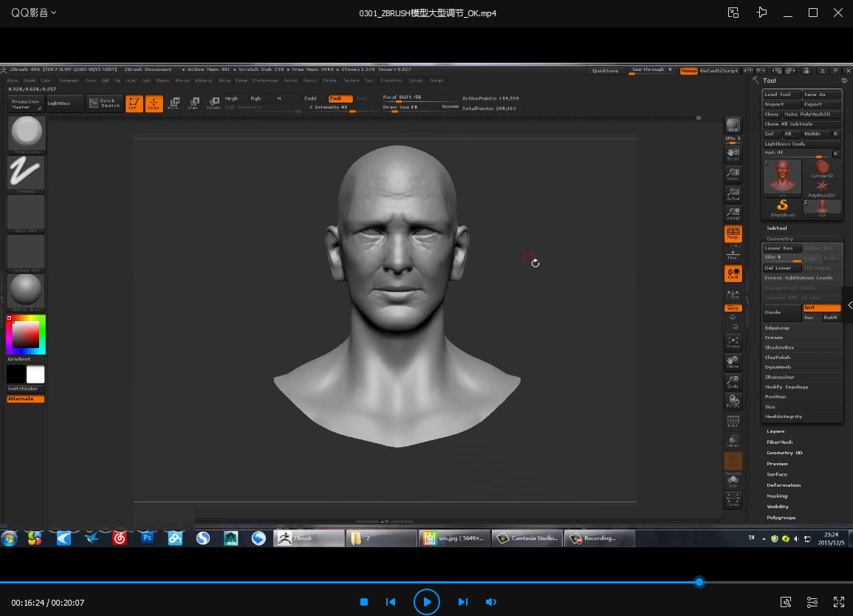Open the Preferences menu in ZBrush
Viewport: 853px width, 616px height.
265,81
